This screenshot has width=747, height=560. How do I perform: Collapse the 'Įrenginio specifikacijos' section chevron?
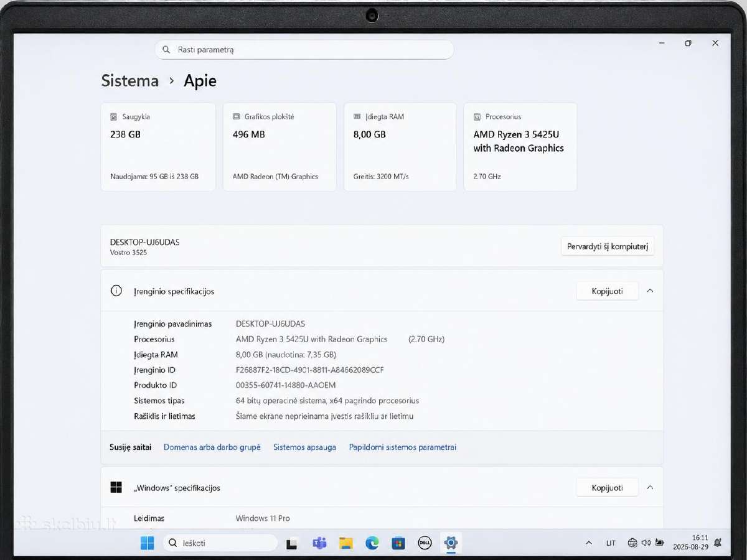(650, 291)
